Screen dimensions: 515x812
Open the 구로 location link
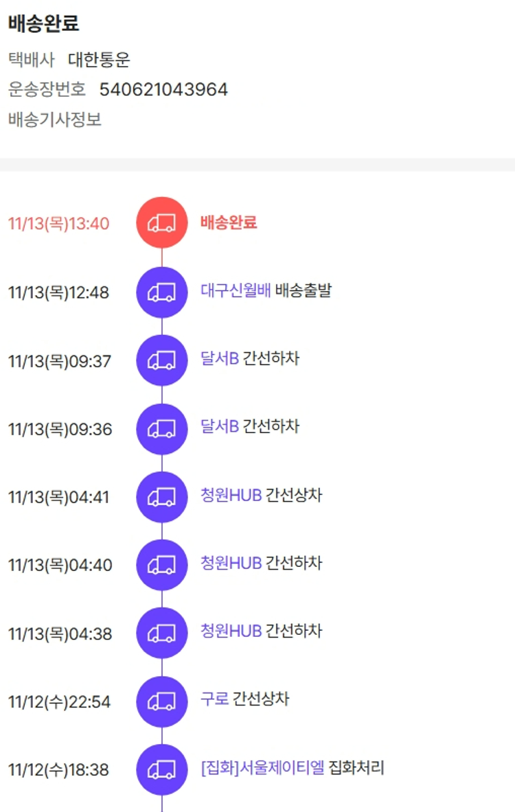tap(214, 699)
